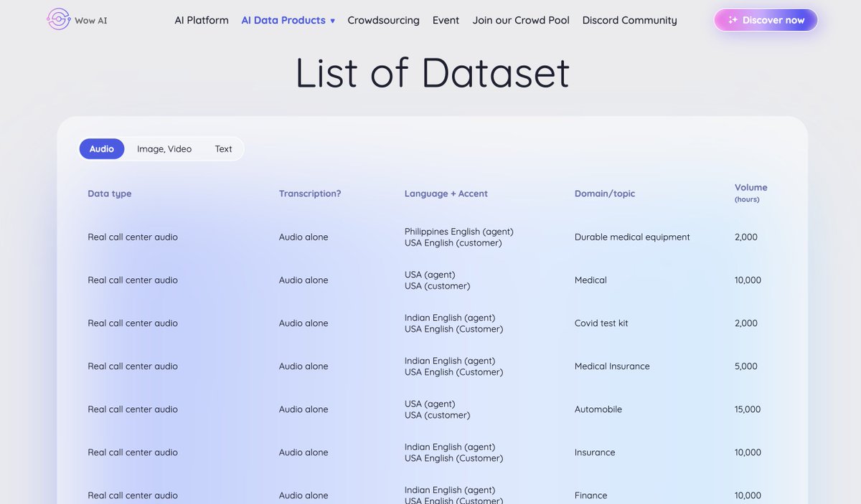Click the Language + Accent column header
861x504 pixels.
click(x=446, y=194)
